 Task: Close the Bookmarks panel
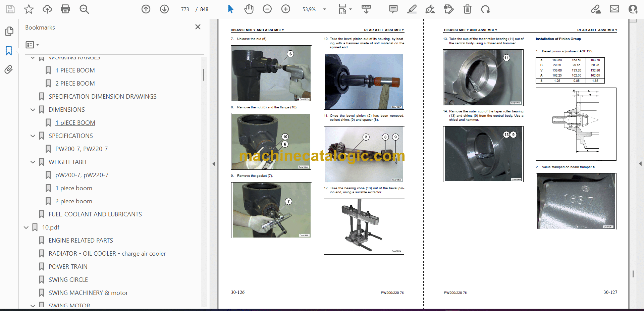(198, 27)
